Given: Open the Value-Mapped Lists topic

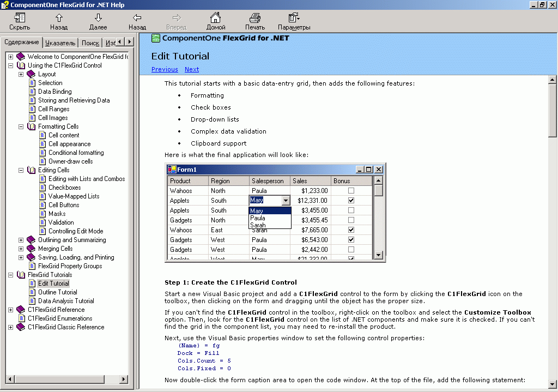Looking at the screenshot, I should (74, 196).
